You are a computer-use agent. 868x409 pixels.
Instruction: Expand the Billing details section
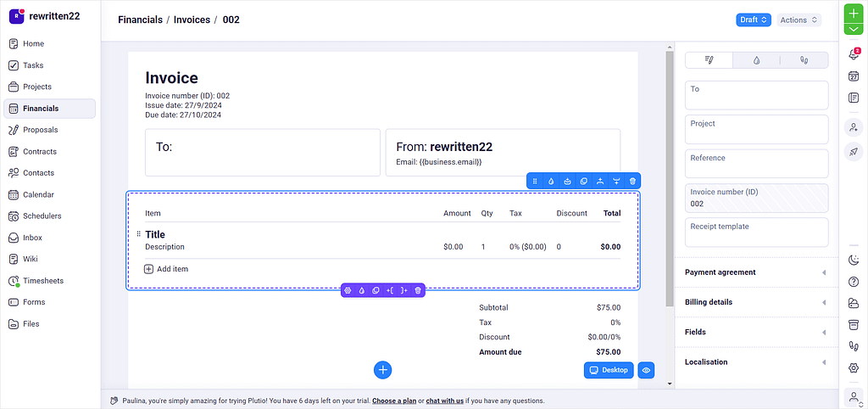tap(756, 302)
